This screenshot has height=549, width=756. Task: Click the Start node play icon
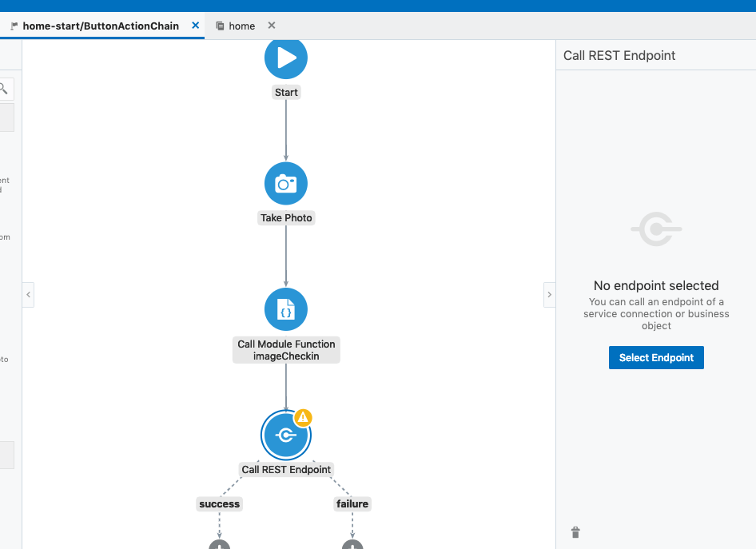point(286,58)
